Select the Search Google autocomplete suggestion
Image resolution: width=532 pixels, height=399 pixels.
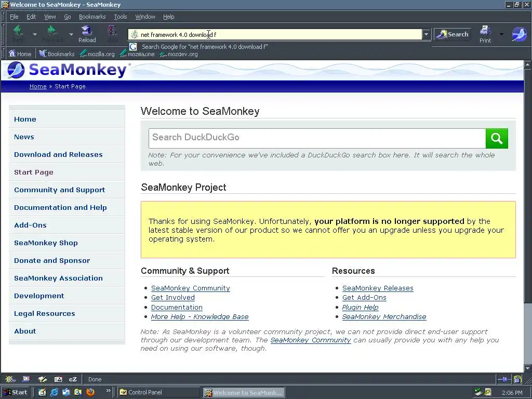click(205, 47)
